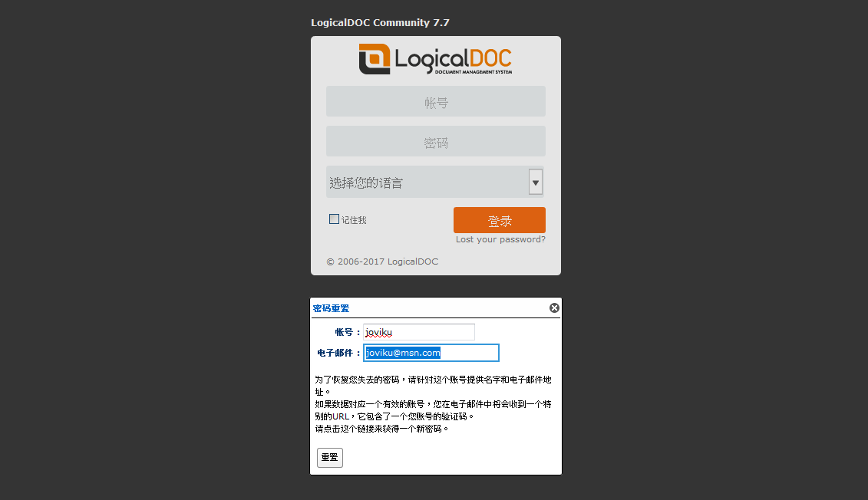Click the orange 登录 button
The width and height of the screenshot is (868, 500).
point(500,220)
